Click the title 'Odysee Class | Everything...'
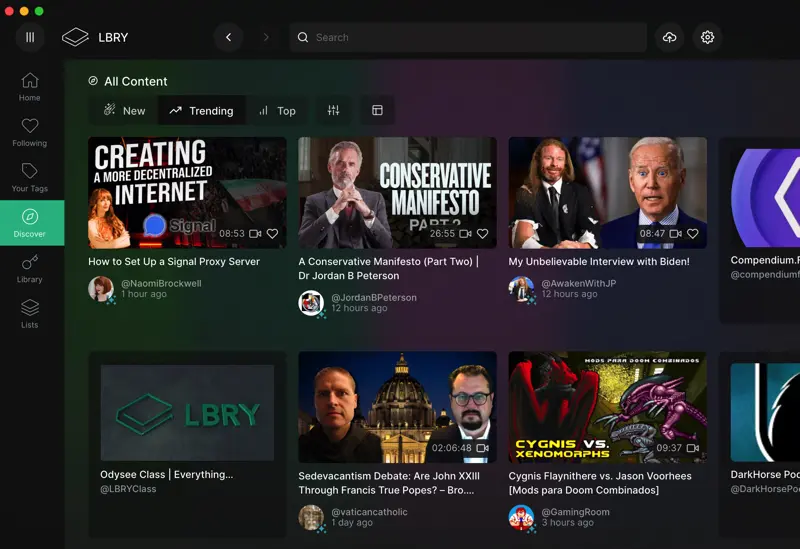Image resolution: width=800 pixels, height=549 pixels. point(166,474)
